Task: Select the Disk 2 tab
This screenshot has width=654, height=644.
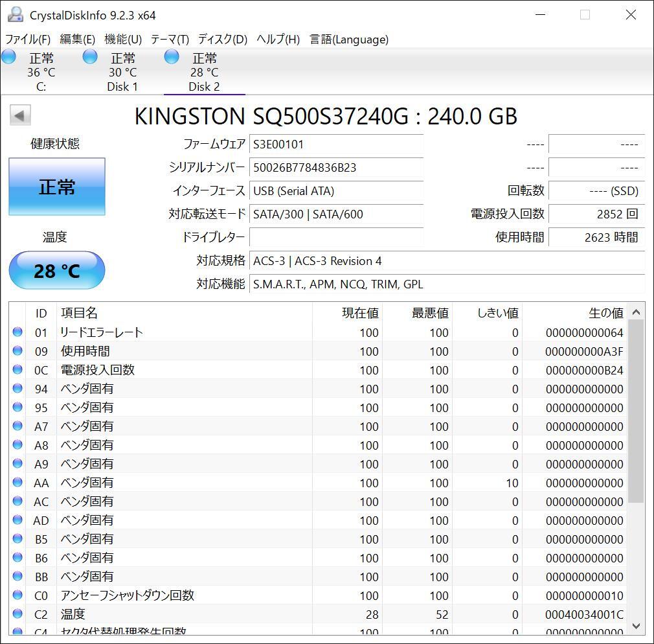Action: click(x=204, y=72)
